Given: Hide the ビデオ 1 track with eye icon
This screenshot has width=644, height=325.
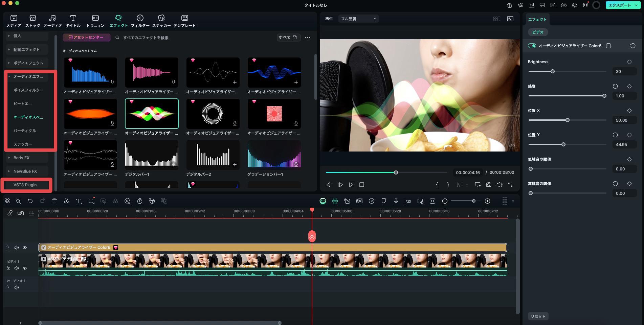Looking at the screenshot, I should click(x=25, y=268).
